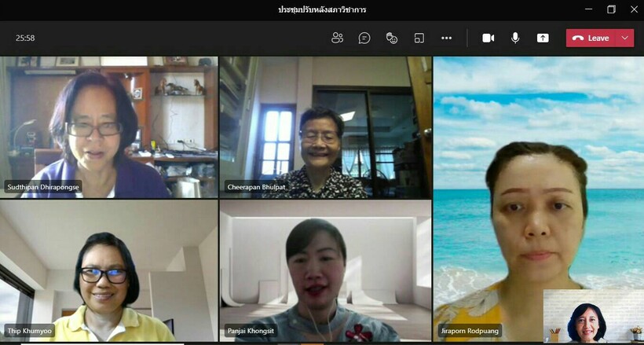Select Cheerapan Bhulpat's video tile
The height and width of the screenshot is (345, 644).
click(x=325, y=126)
